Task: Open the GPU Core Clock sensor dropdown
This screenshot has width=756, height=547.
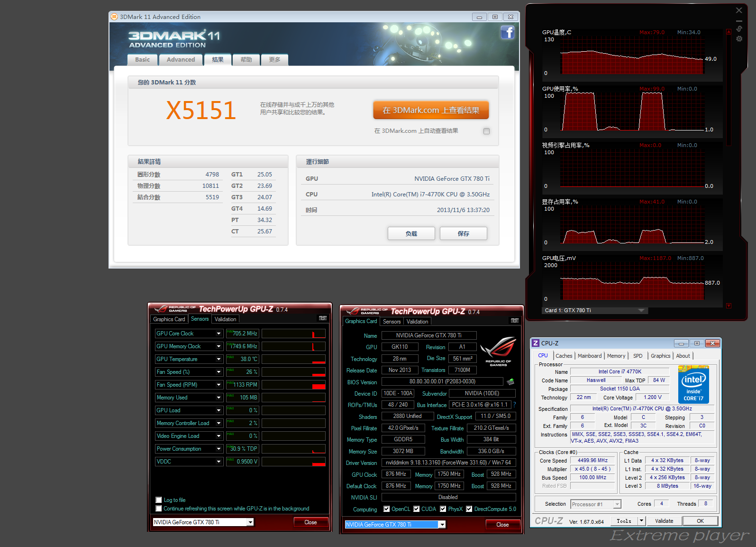Action: (x=219, y=334)
